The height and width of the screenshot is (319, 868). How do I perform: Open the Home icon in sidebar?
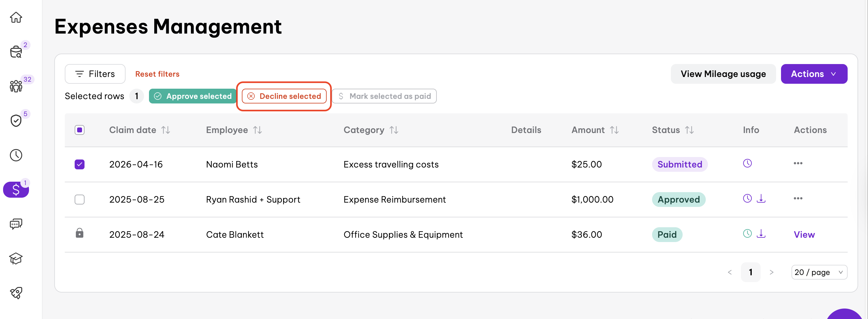point(16,17)
